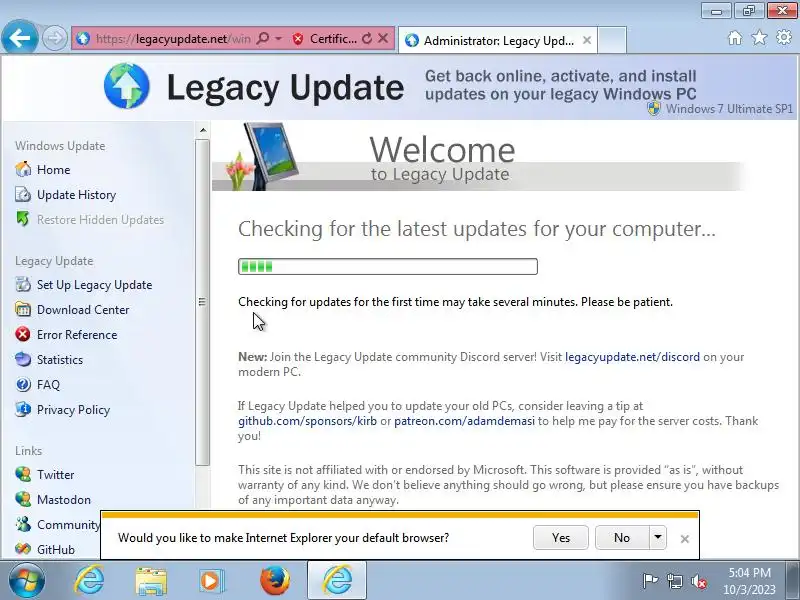Click the FAQ question mark icon
Screen dimensions: 800x600
click(x=23, y=384)
